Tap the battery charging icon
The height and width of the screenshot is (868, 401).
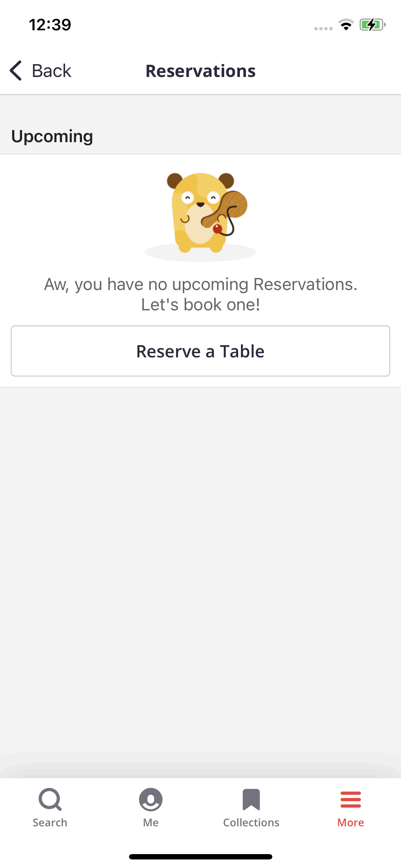pos(372,25)
